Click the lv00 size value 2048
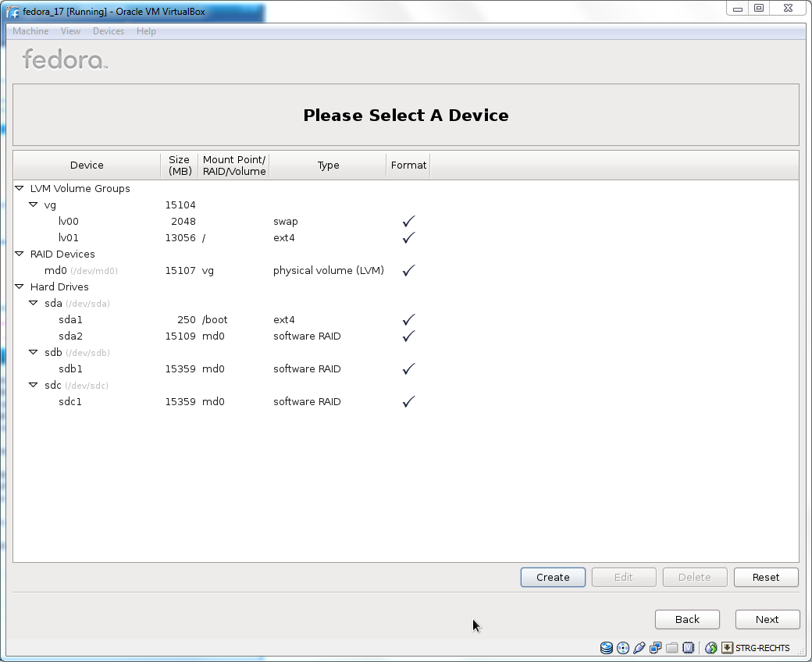 point(183,222)
